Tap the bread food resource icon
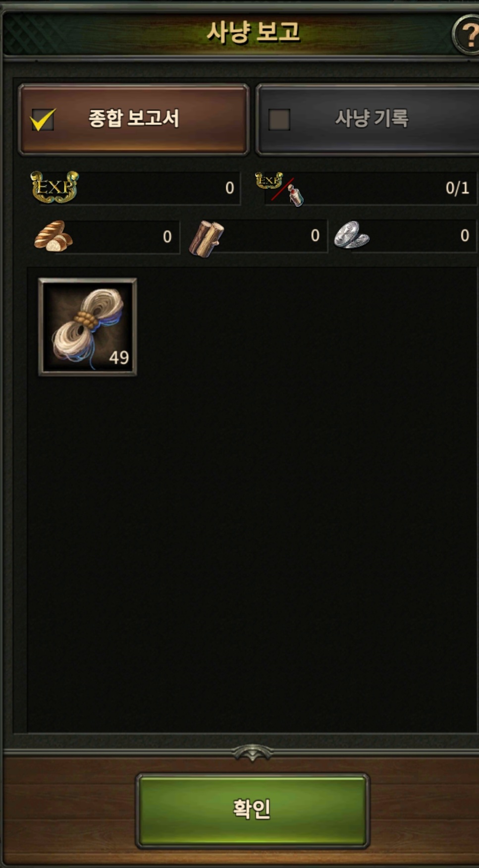 coord(53,236)
